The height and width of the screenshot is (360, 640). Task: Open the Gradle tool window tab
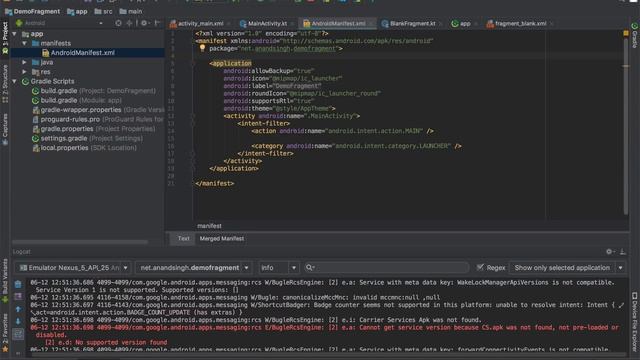635,36
